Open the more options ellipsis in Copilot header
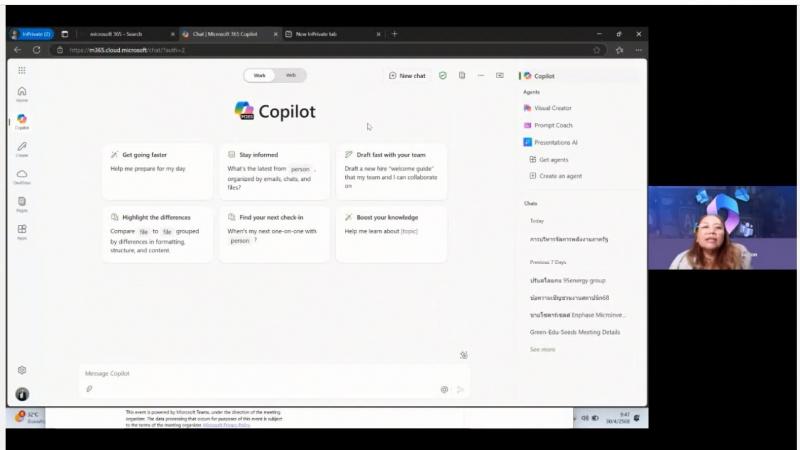The width and height of the screenshot is (800, 450). [481, 76]
